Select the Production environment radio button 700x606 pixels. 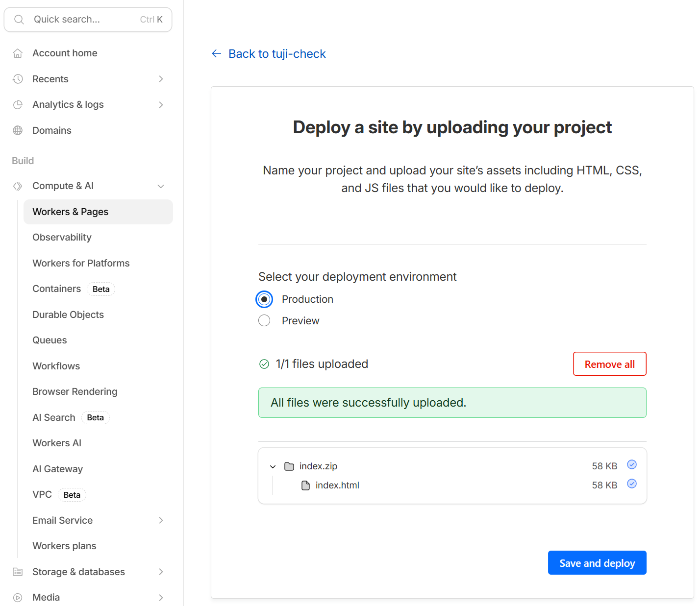point(264,299)
